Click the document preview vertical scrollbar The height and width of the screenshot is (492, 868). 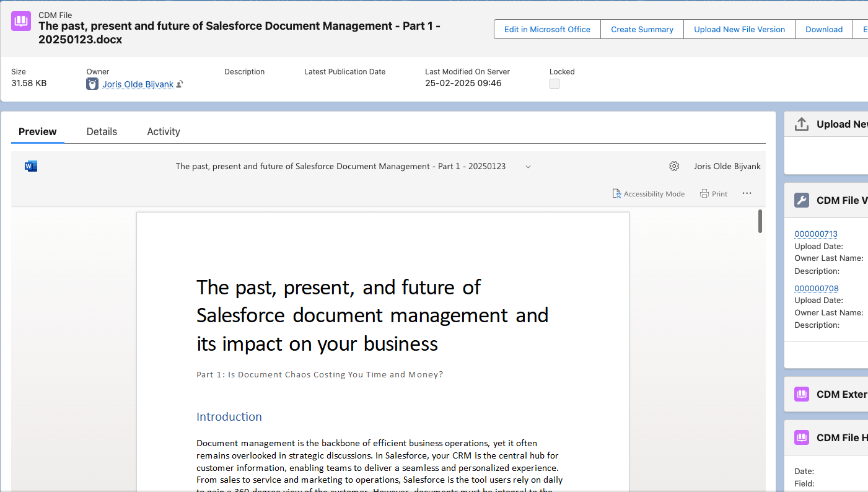(x=760, y=221)
